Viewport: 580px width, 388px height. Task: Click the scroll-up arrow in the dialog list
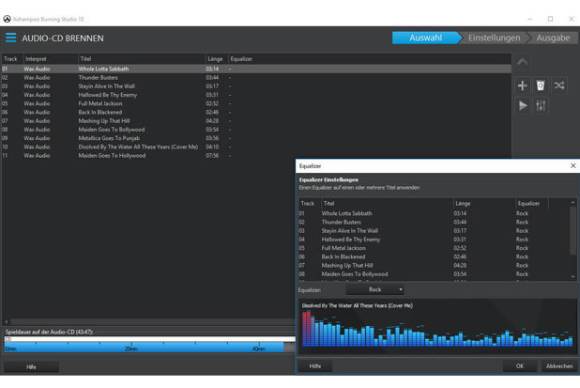[573, 203]
